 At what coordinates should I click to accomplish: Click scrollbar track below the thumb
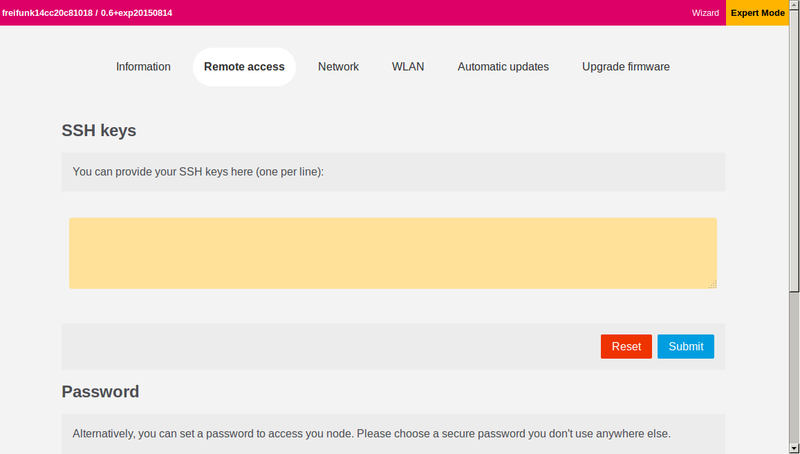(794, 367)
